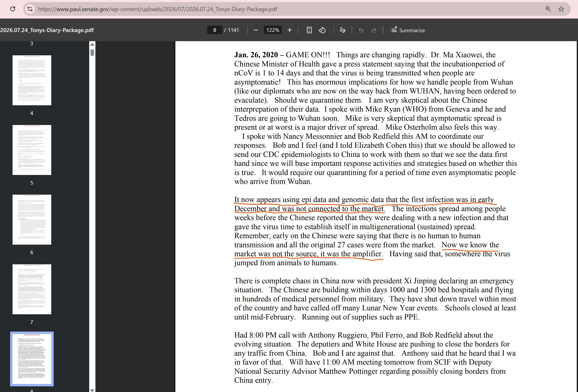This screenshot has width=578, height=392.
Task: Reload the page with the refresh icon
Action: click(13, 9)
